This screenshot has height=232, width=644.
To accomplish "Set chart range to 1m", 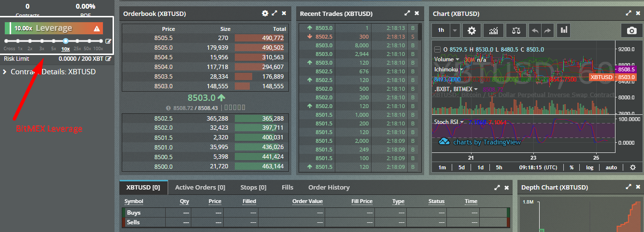I will [x=442, y=167].
